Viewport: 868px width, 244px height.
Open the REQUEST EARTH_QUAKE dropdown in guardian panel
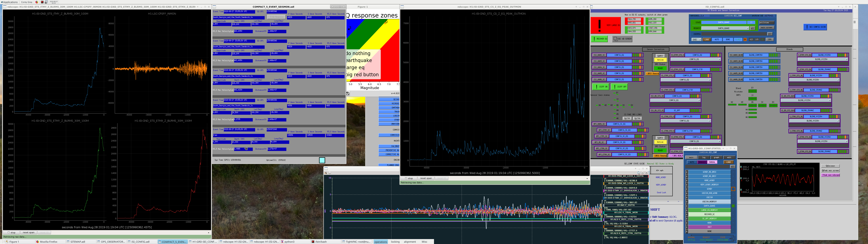tap(725, 28)
